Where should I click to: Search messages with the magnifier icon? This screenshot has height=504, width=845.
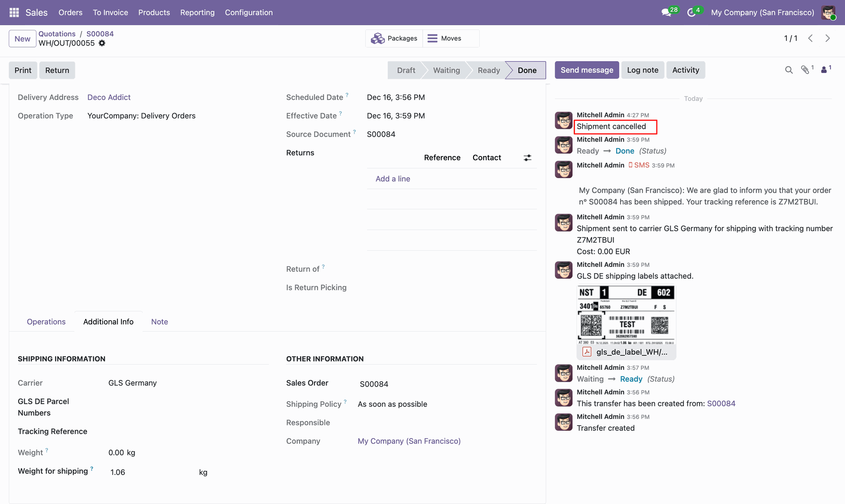tap(789, 70)
